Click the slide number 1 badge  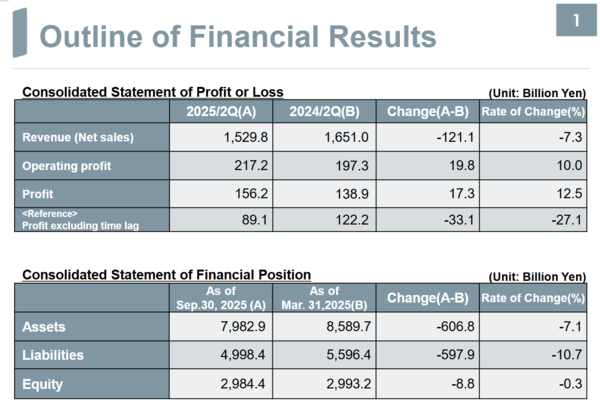(576, 19)
